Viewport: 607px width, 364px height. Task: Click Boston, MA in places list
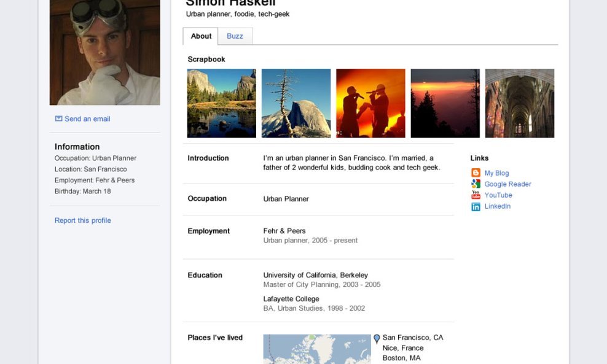click(x=401, y=358)
